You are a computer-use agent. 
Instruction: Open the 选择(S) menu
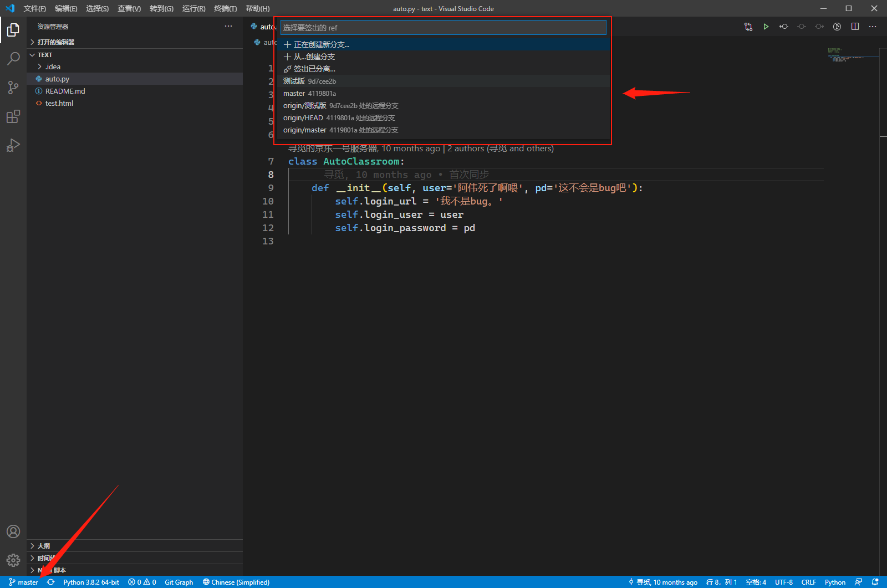click(97, 8)
